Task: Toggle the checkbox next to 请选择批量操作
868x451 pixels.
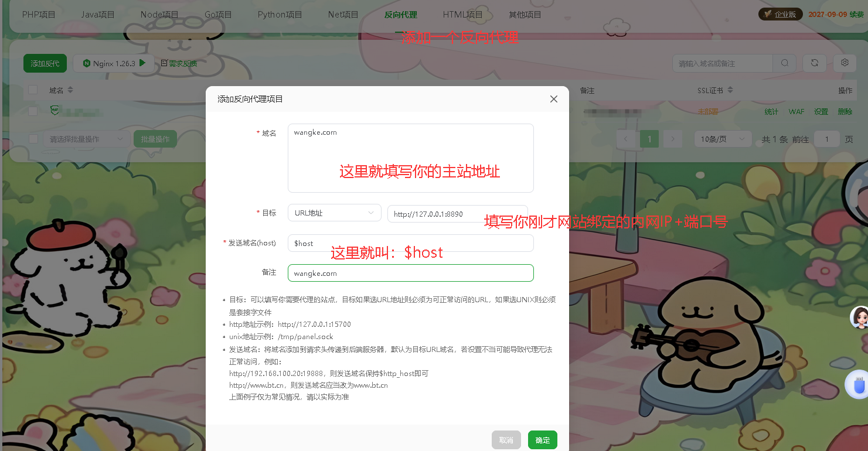Action: (33, 139)
